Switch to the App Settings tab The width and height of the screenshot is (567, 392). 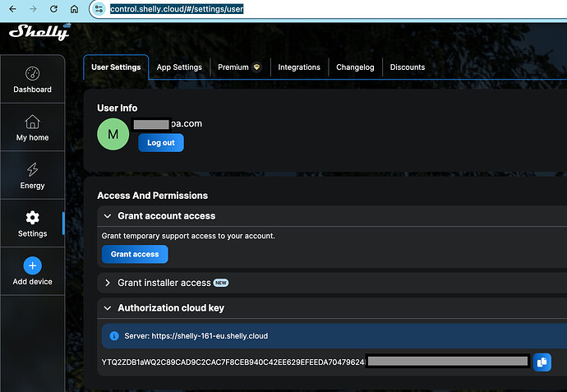(x=179, y=67)
